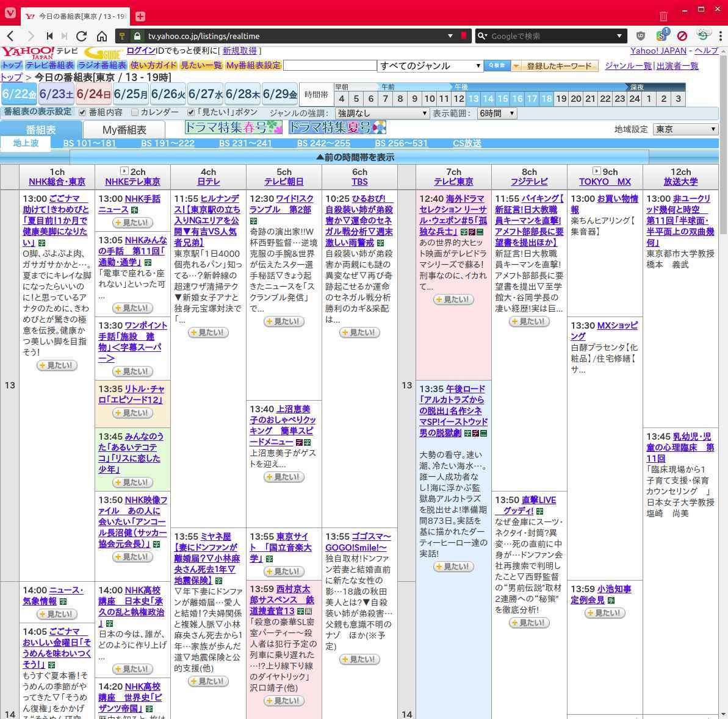This screenshot has height=719, width=728.
Task: Open the 地域設定 東京 dropdown
Action: click(x=685, y=129)
